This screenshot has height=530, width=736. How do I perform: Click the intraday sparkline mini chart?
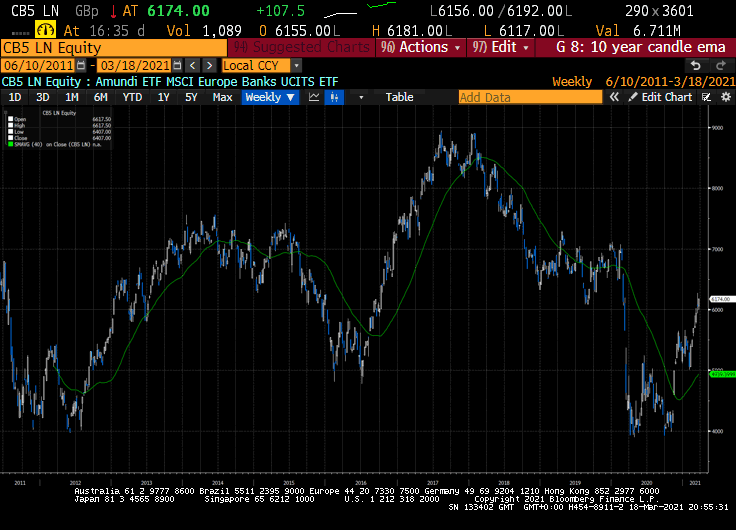coord(360,9)
